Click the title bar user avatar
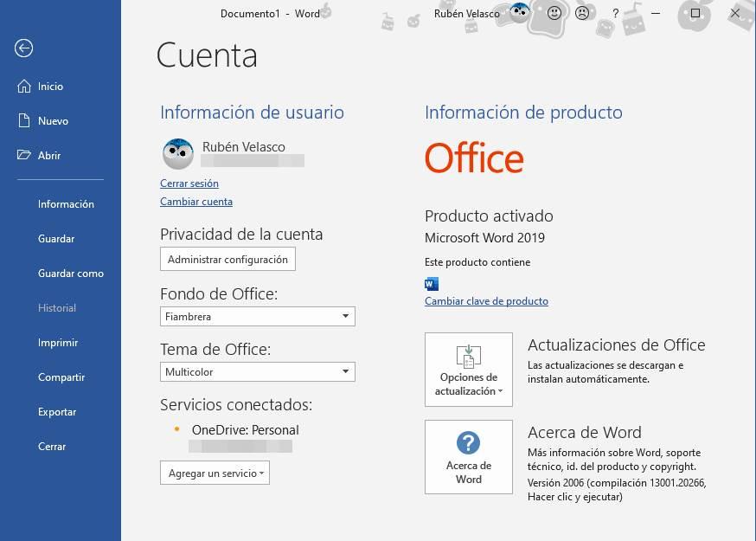 point(519,12)
